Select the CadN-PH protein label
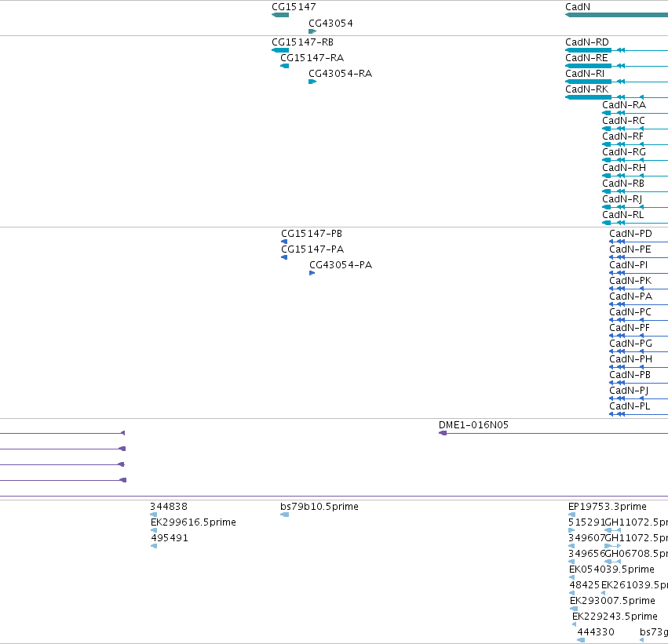This screenshot has width=668, height=644. point(630,360)
